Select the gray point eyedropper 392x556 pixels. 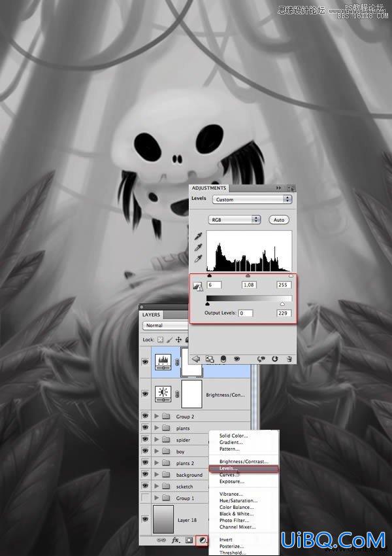[x=199, y=247]
